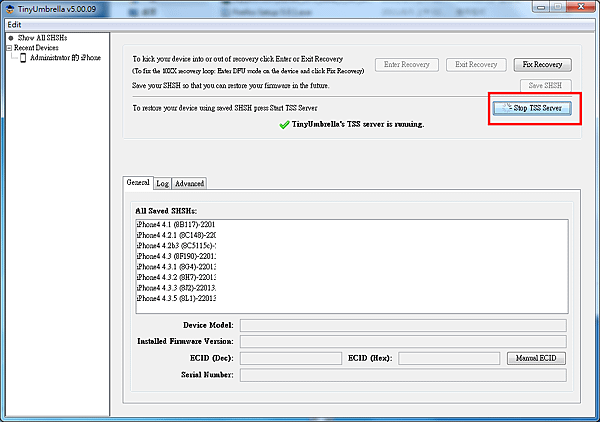Switch to the General tab

click(x=138, y=182)
